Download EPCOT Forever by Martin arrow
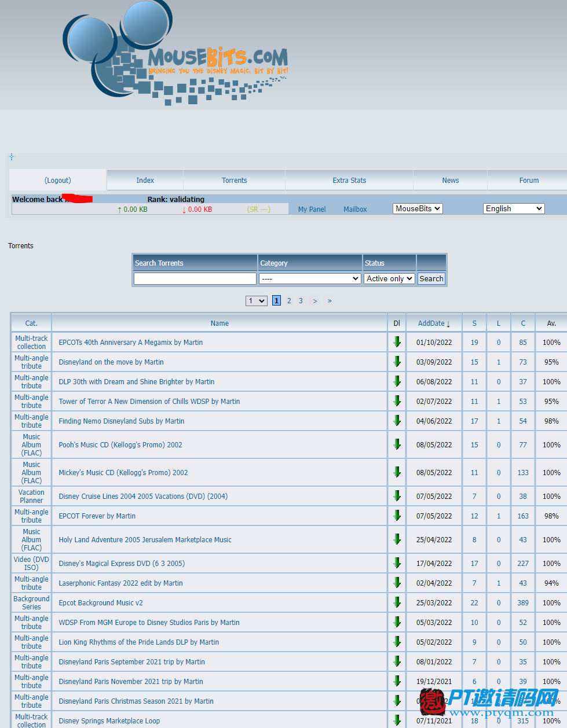567x728 pixels. pos(397,516)
